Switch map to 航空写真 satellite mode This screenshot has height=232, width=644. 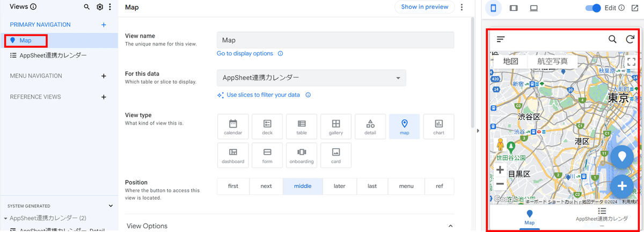pos(552,61)
